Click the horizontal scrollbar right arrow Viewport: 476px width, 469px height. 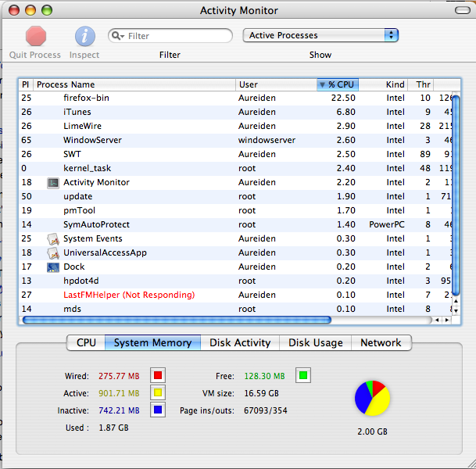tap(447, 320)
